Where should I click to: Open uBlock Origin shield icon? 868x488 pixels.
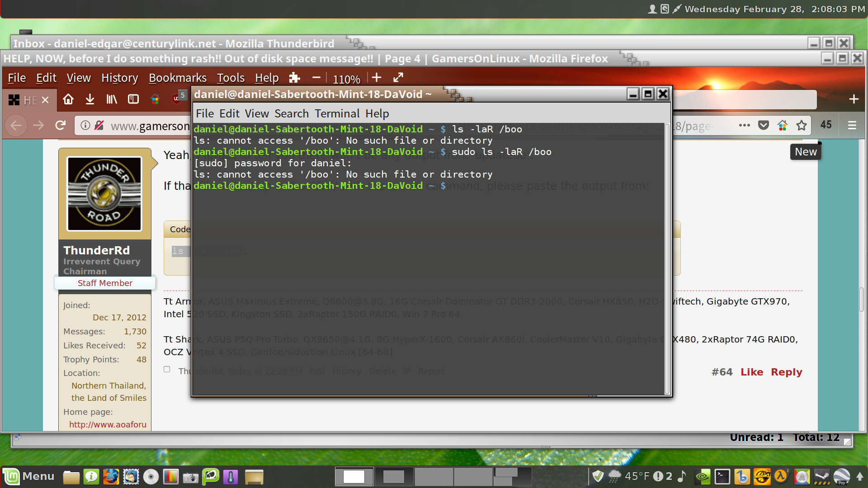(177, 98)
